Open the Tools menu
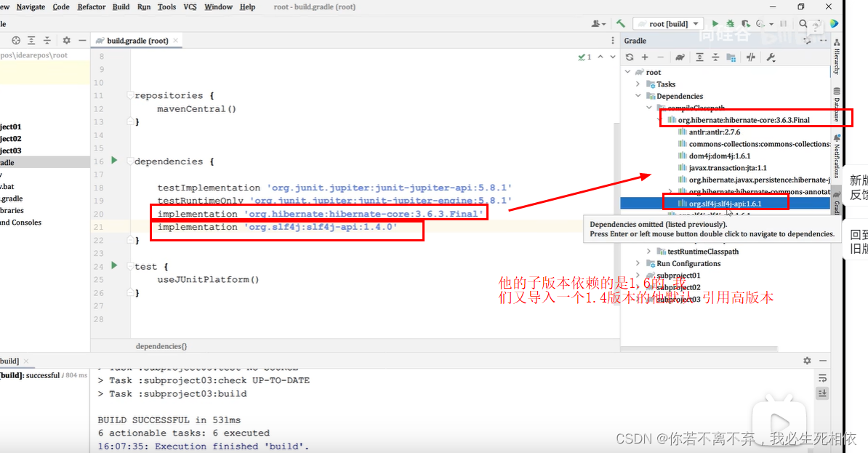Image resolution: width=868 pixels, height=453 pixels. click(166, 7)
